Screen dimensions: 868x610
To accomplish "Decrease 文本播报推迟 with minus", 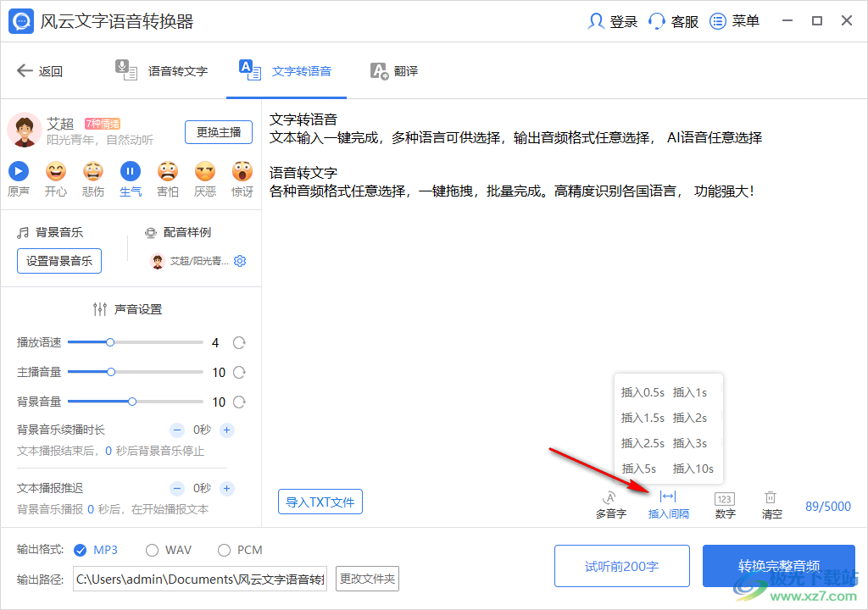I will click(x=177, y=488).
